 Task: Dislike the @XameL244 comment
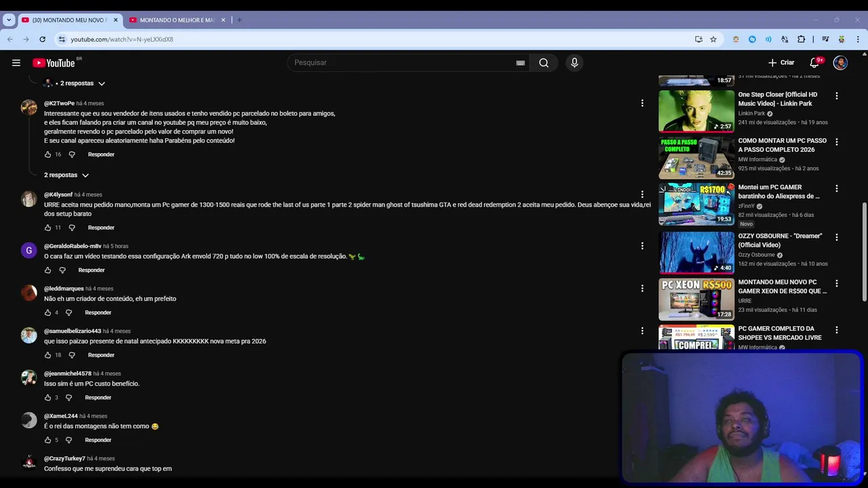[x=68, y=440]
